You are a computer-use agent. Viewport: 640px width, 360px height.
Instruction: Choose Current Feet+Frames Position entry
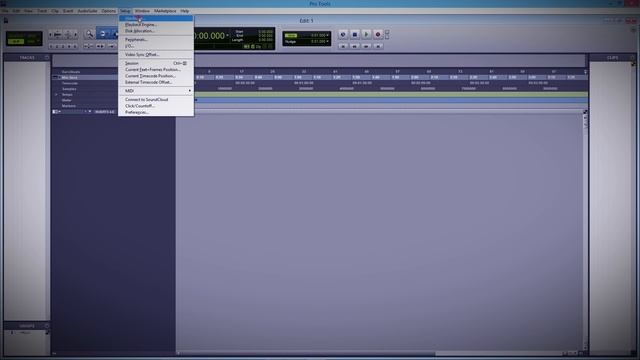click(x=156, y=69)
